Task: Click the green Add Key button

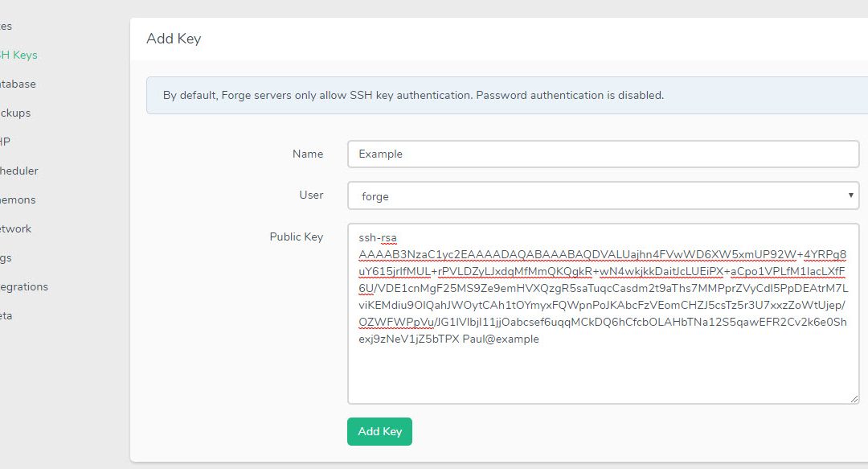Action: [379, 431]
